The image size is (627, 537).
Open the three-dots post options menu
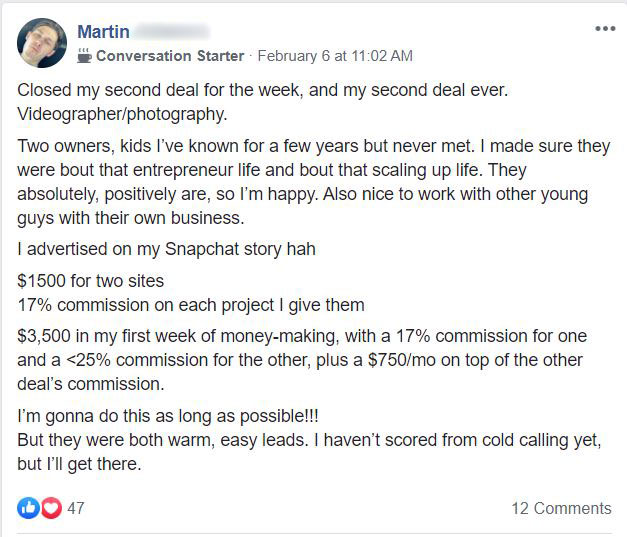tap(605, 28)
